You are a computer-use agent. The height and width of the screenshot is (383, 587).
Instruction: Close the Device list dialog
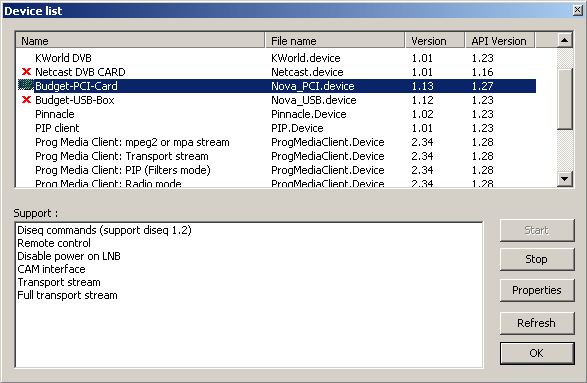tap(578, 10)
